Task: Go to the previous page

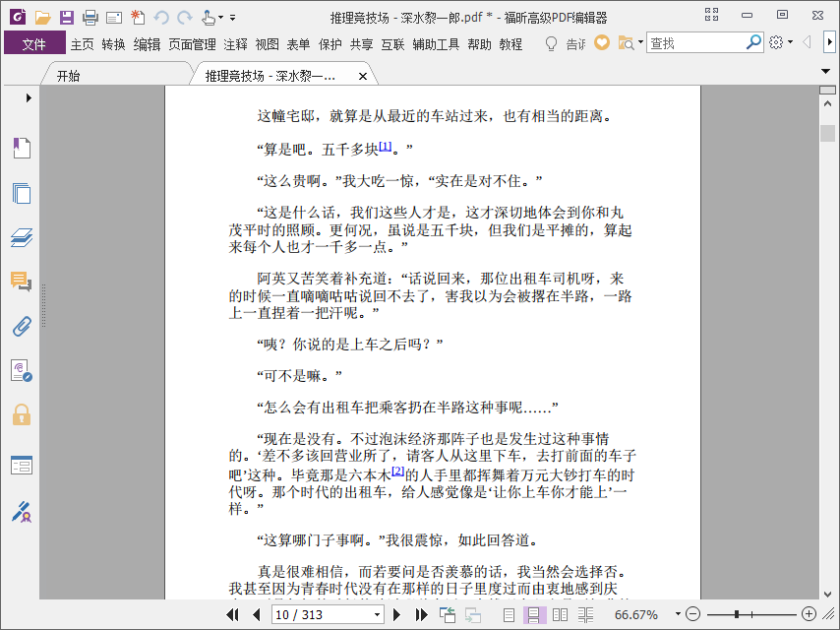Action: (x=257, y=614)
